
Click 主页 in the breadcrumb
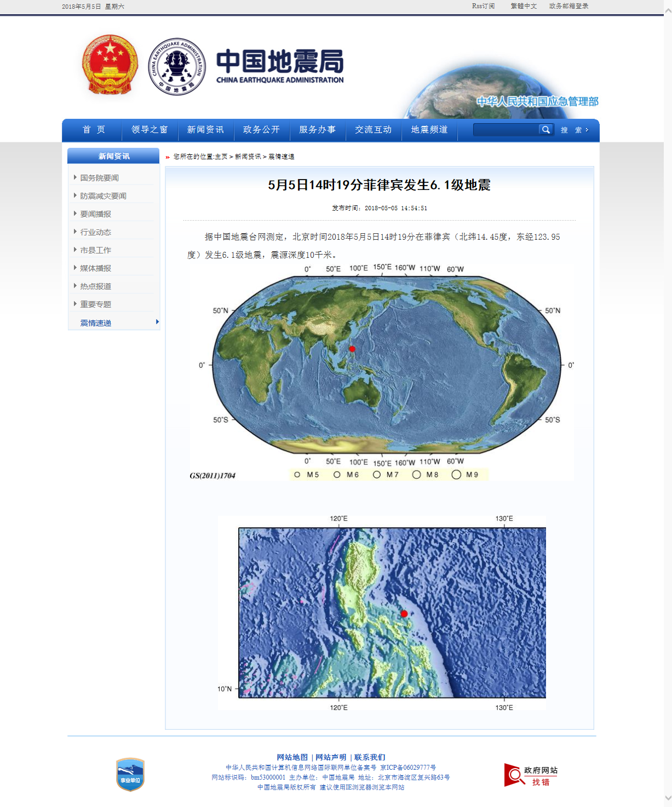point(221,157)
